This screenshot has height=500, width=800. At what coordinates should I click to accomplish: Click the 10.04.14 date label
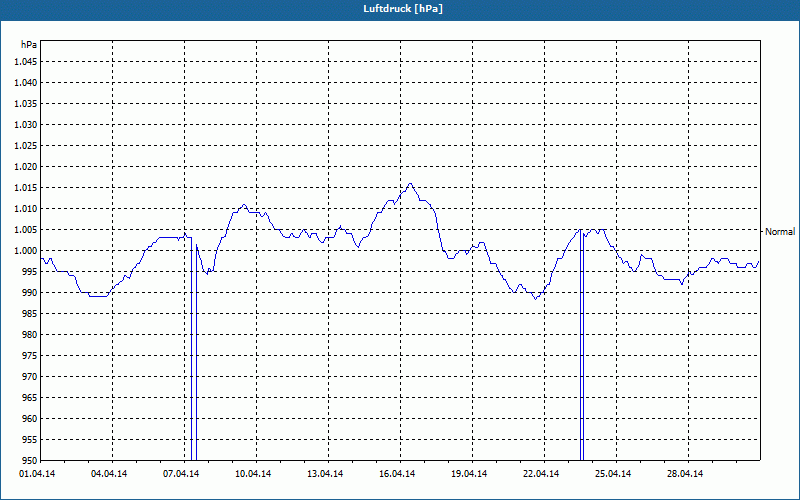pyautogui.click(x=253, y=474)
